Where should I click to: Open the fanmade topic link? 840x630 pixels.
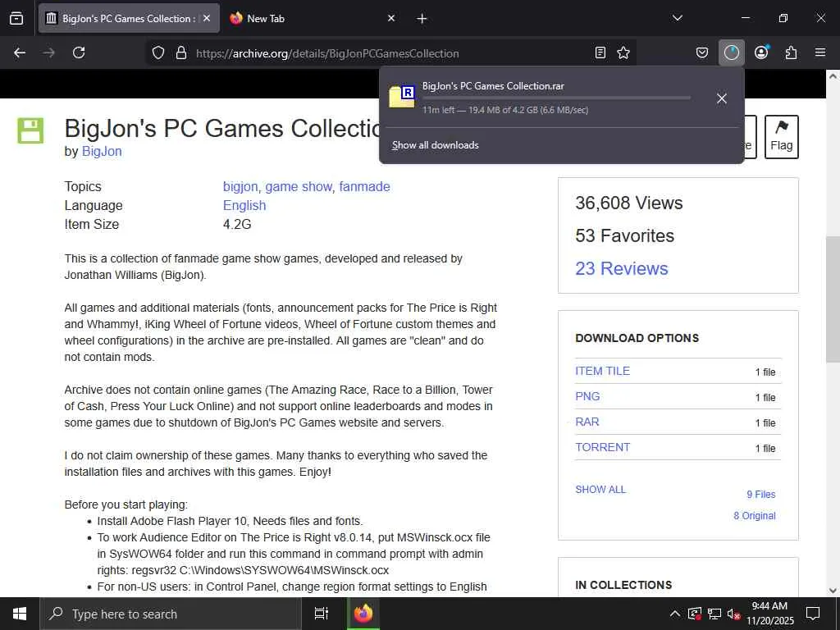point(364,187)
